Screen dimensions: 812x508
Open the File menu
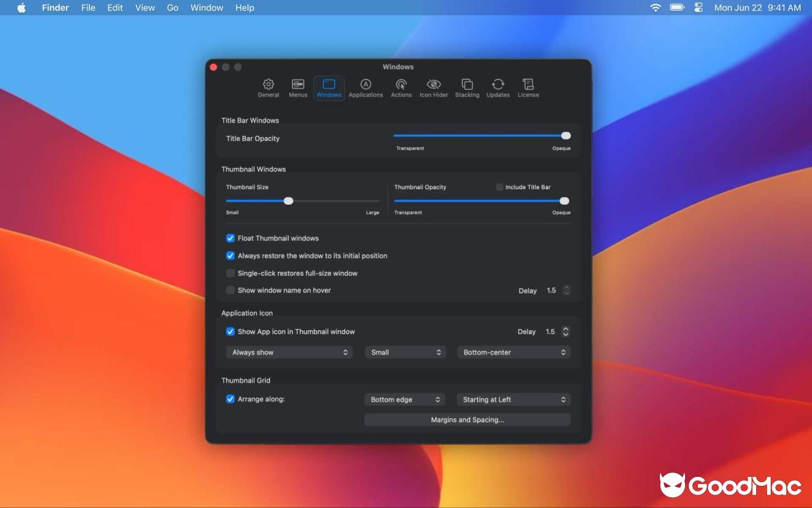tap(88, 8)
